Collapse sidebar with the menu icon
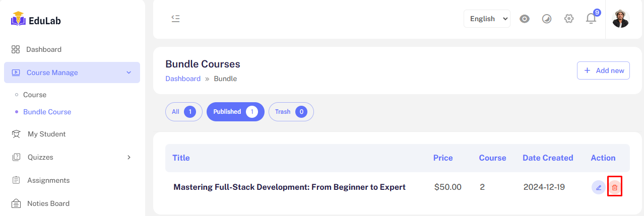The image size is (644, 216). tap(175, 19)
